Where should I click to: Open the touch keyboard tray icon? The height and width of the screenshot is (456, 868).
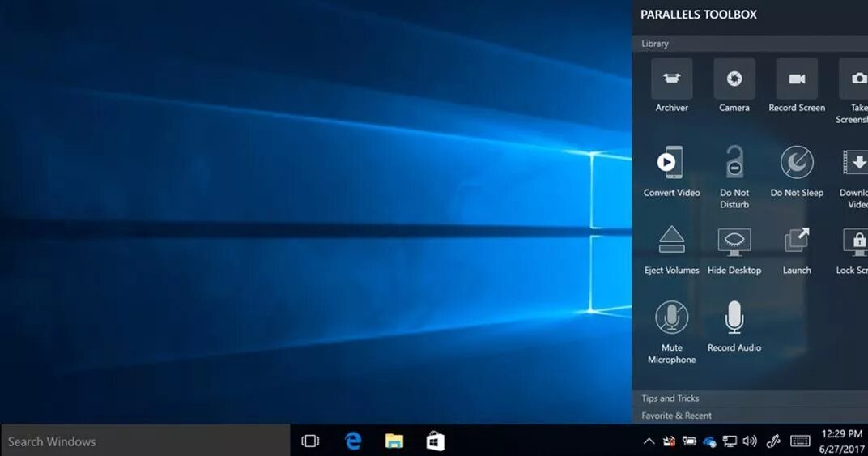pos(800,441)
